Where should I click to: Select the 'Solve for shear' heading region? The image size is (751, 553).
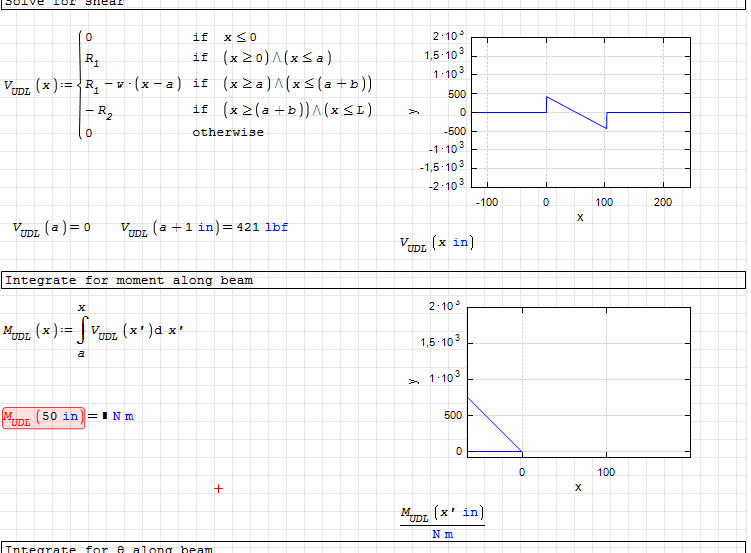(66, 3)
